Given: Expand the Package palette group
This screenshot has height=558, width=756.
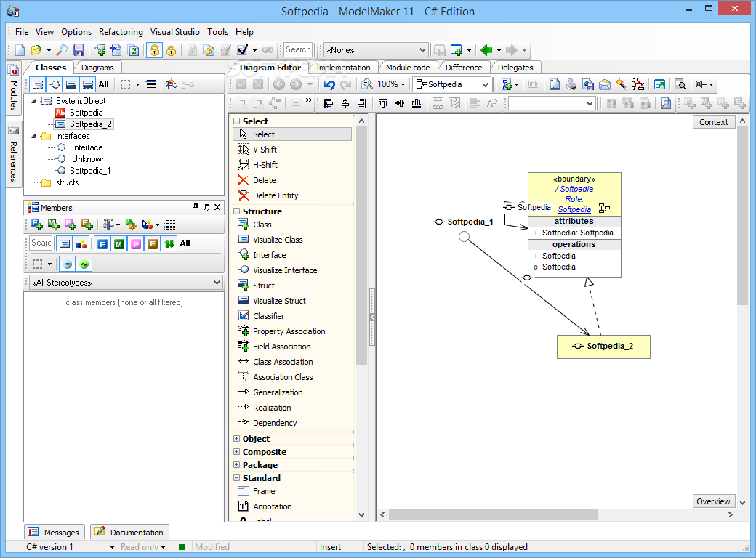Looking at the screenshot, I should point(237,465).
